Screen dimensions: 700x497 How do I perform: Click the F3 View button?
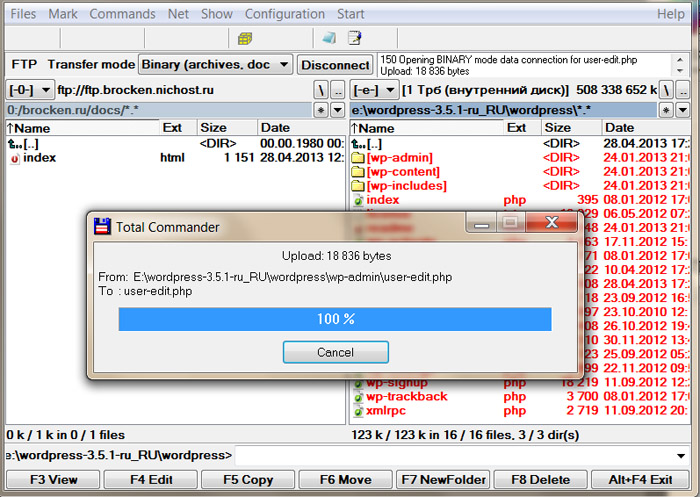coord(54,480)
